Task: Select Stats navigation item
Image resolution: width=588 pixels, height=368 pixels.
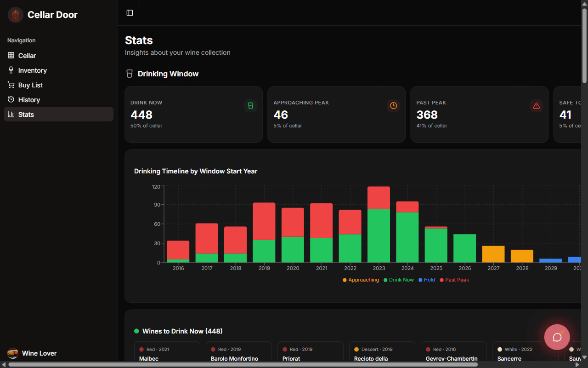Action: coord(58,114)
